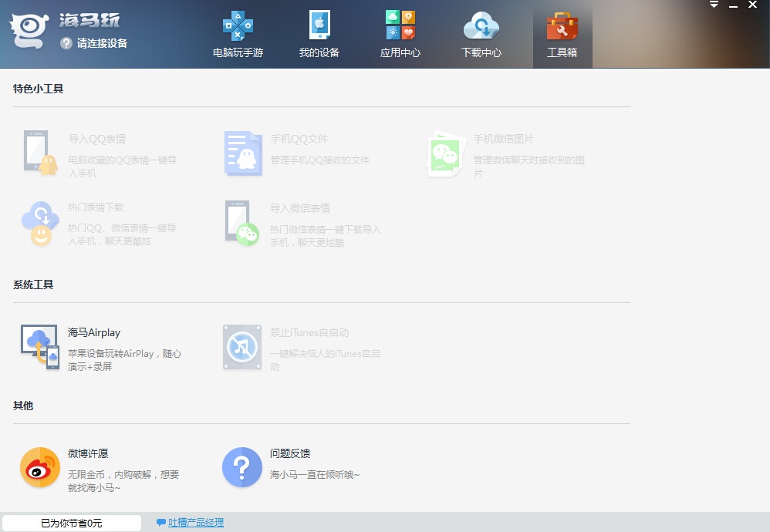Open the 海马Airplay tool icon
The width and height of the screenshot is (770, 532).
pos(40,346)
